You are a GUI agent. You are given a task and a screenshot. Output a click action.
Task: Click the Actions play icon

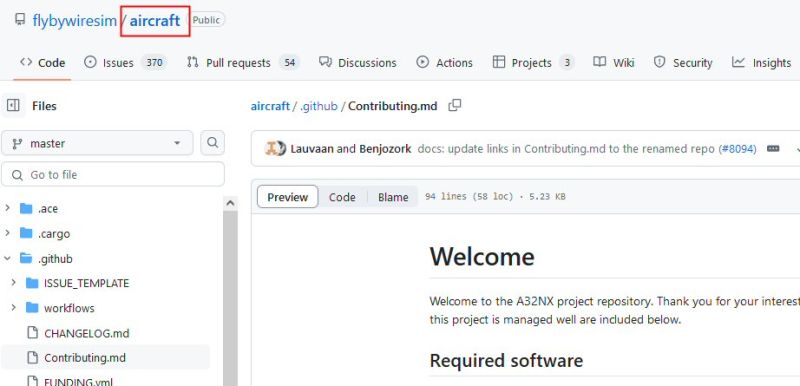coord(422,62)
